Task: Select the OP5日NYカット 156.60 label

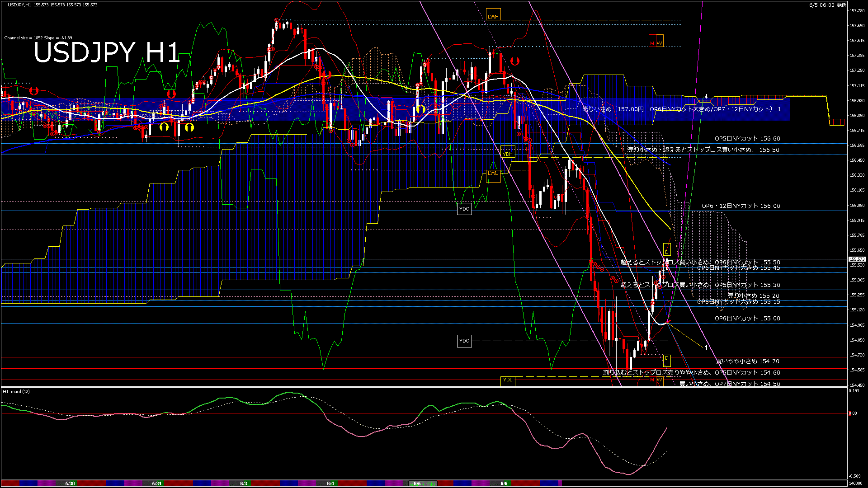Action: click(747, 139)
